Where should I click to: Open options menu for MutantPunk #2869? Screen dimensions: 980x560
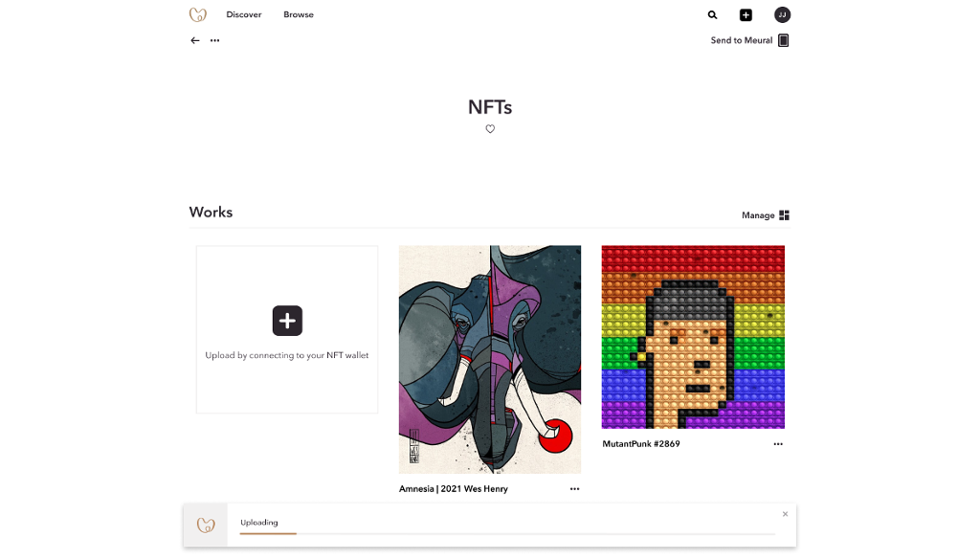click(x=778, y=444)
